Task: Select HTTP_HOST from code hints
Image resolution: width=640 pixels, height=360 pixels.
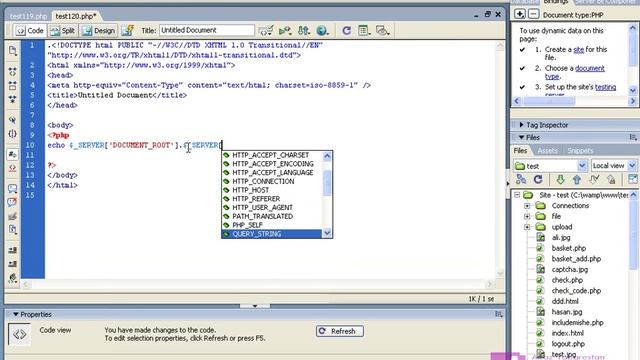Action: [x=272, y=190]
